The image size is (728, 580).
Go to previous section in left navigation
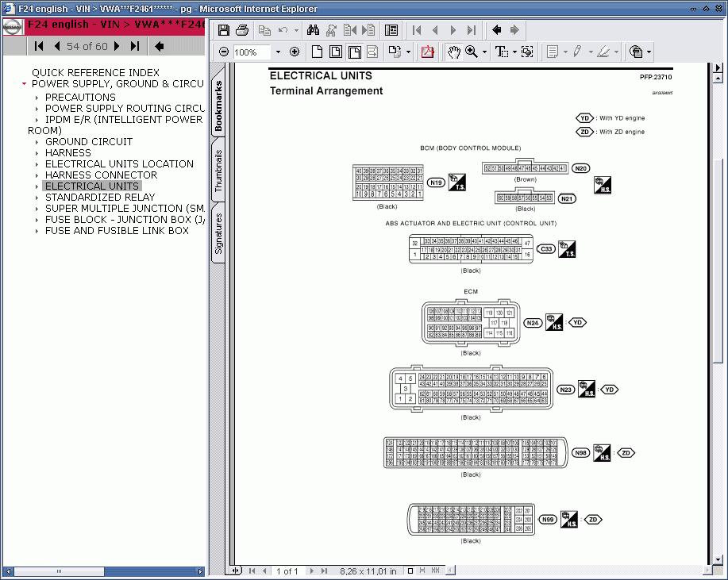57,46
